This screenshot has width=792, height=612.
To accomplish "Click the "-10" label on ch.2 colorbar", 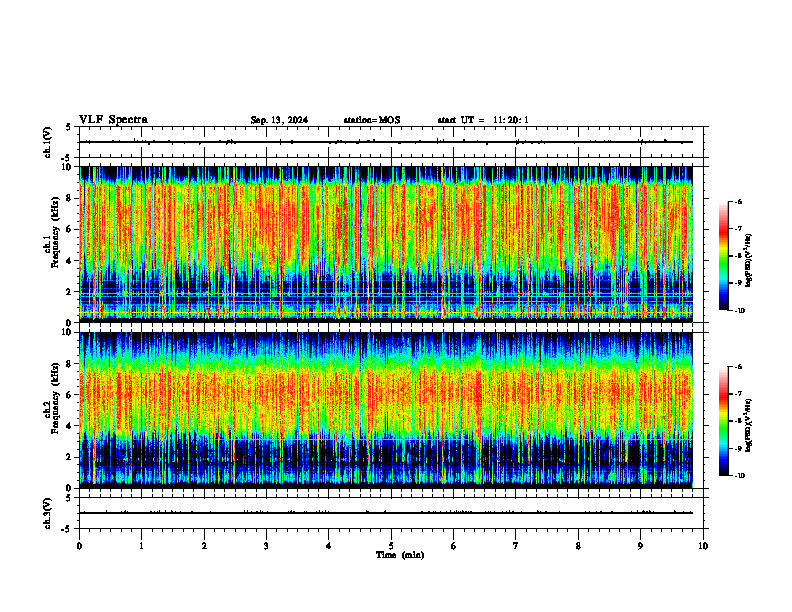I will [x=739, y=476].
